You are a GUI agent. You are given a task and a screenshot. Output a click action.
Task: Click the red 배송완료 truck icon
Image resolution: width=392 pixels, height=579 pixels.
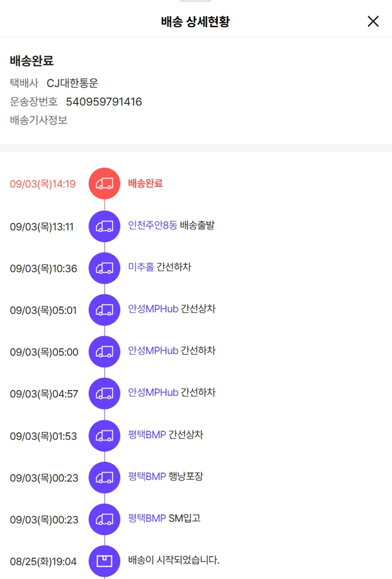105,183
